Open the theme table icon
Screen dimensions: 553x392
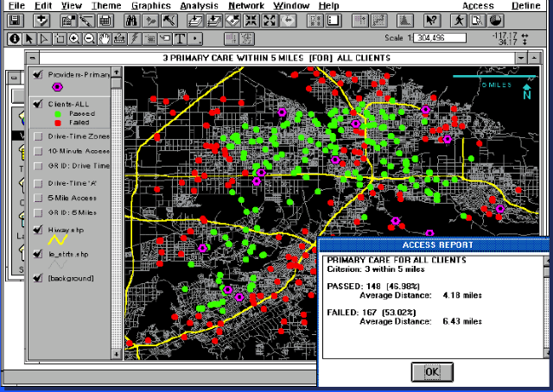(x=105, y=21)
